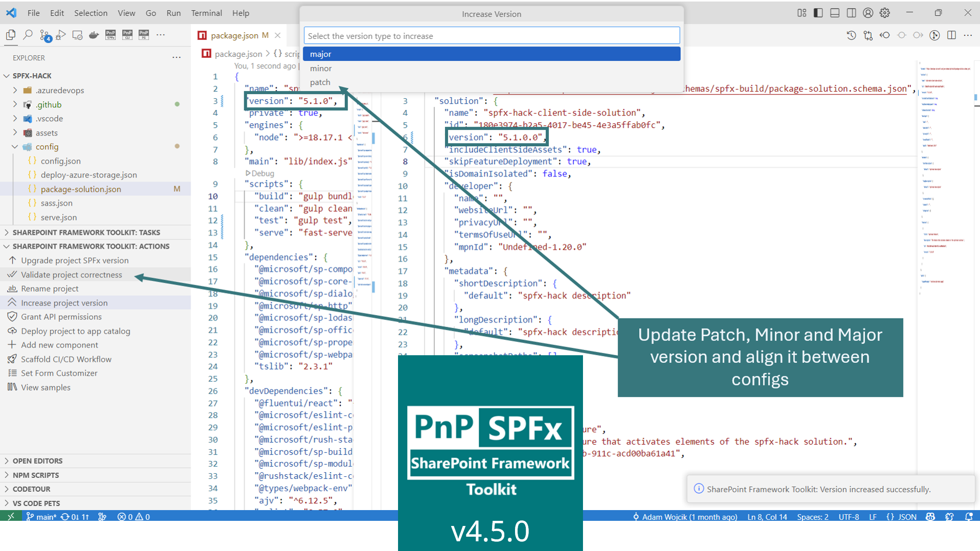This screenshot has width=980, height=551.
Task: Select the Source Control icon showing 4 changes
Action: click(x=44, y=35)
